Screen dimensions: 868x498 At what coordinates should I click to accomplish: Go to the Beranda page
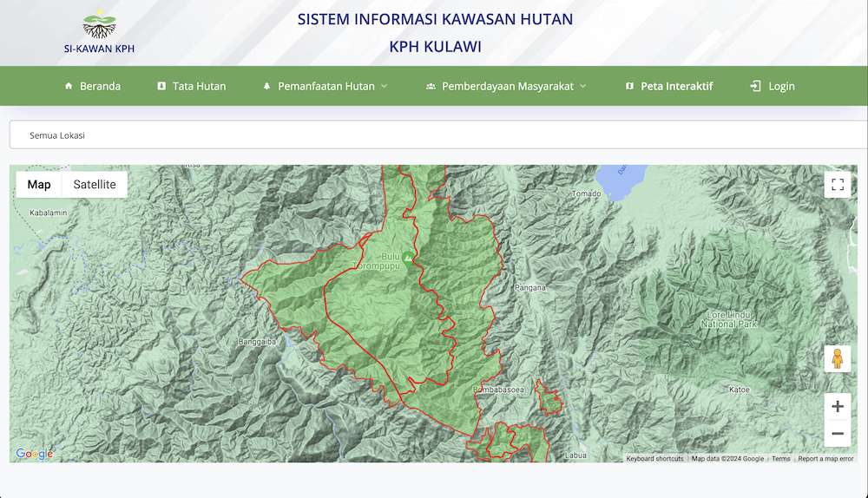tap(93, 86)
